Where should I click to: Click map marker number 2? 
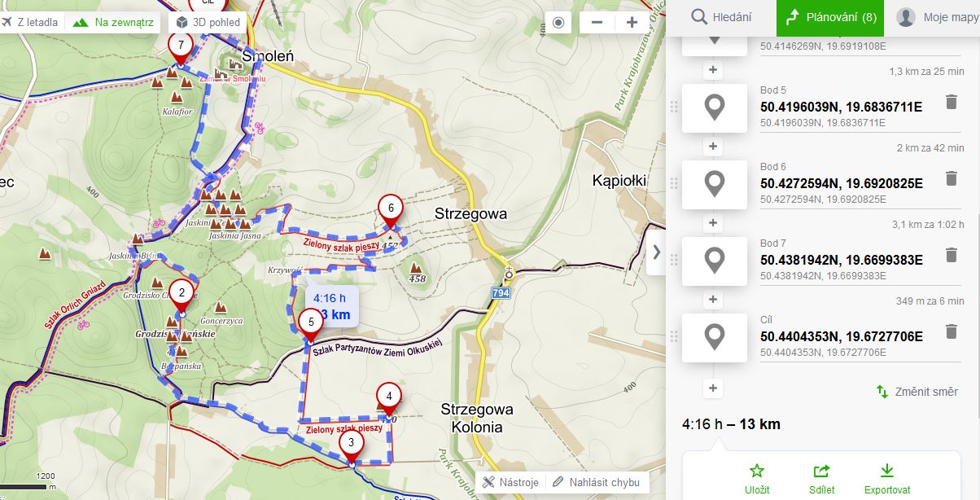[x=182, y=295]
